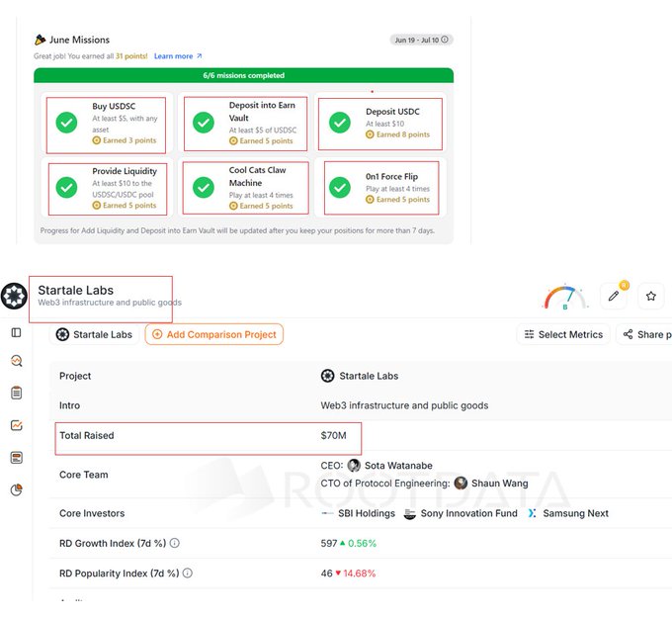The height and width of the screenshot is (619, 672).
Task: Click the Provide Liquidity green checkmark
Action: pos(66,188)
